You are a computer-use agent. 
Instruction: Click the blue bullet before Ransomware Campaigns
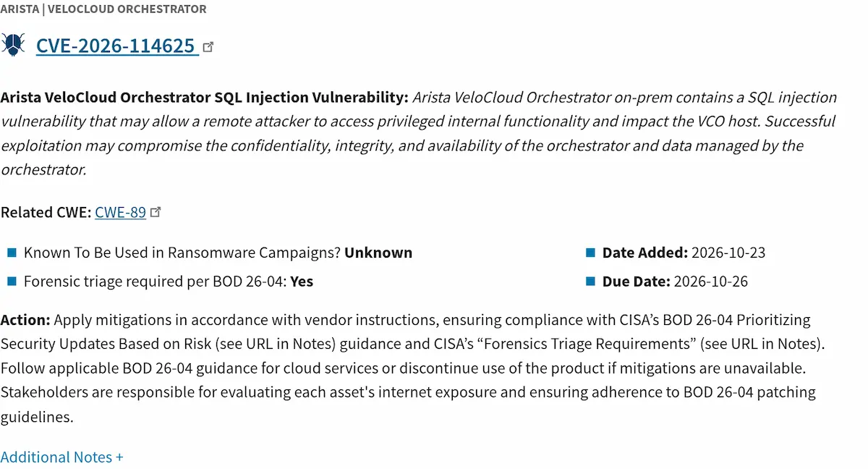point(12,253)
